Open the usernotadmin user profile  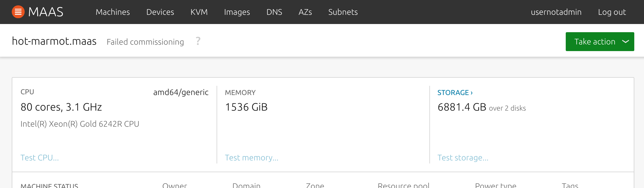[x=556, y=12]
